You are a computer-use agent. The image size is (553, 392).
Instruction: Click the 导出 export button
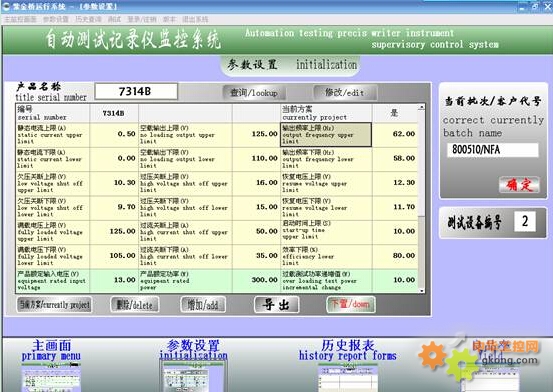[276, 305]
